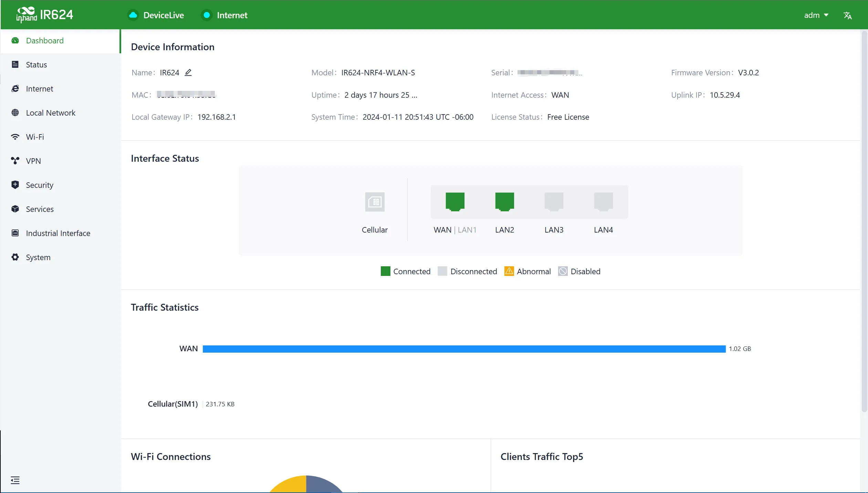The image size is (868, 493).
Task: Click the Disconnected gray legend swatch
Action: (442, 271)
